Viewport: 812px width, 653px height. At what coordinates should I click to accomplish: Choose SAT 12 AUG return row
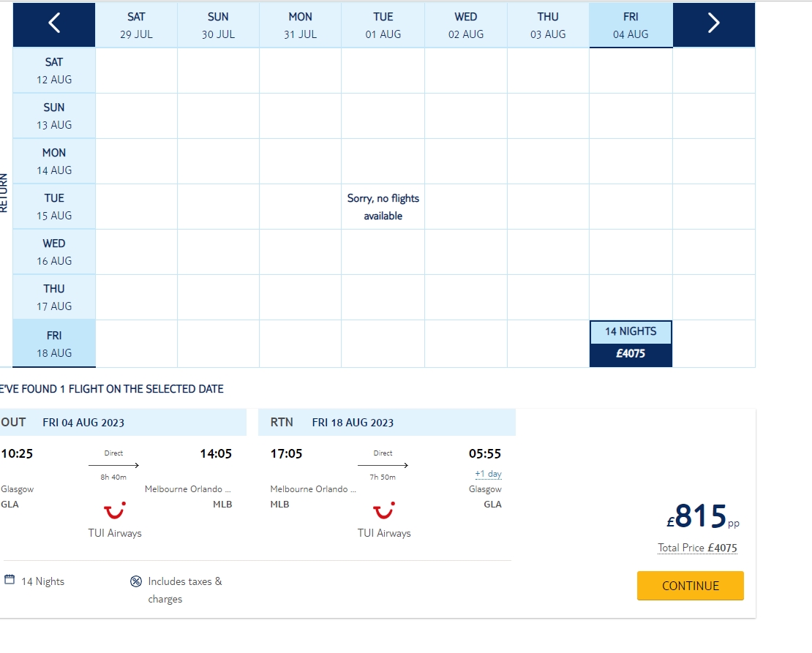tap(54, 70)
